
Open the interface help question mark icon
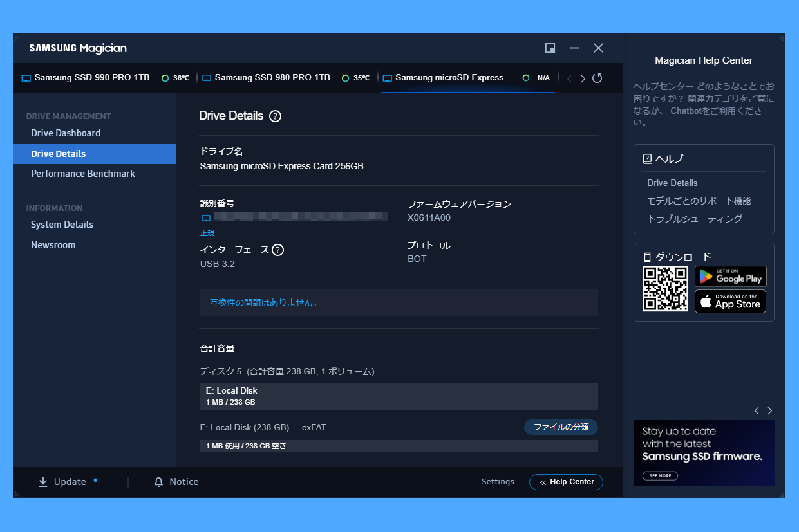[277, 250]
